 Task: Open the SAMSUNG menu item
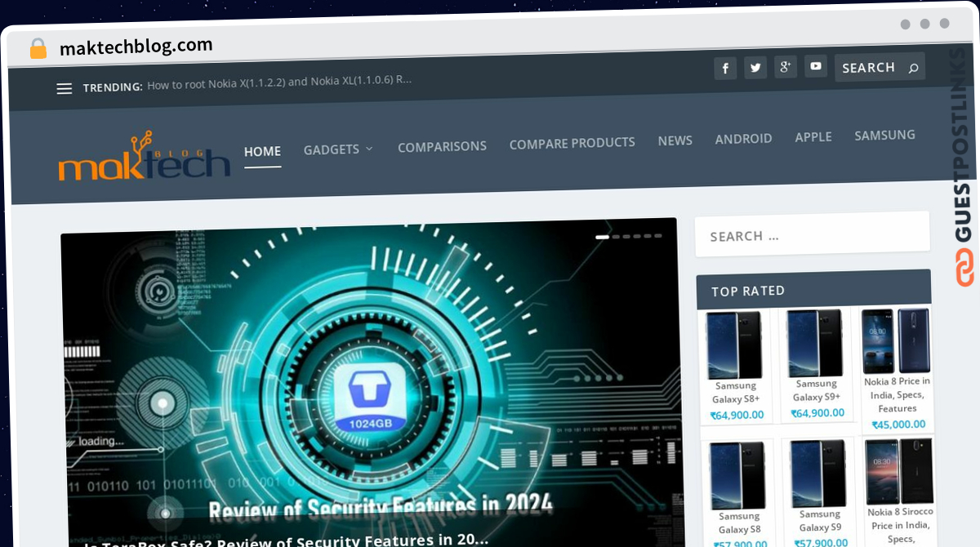click(884, 135)
